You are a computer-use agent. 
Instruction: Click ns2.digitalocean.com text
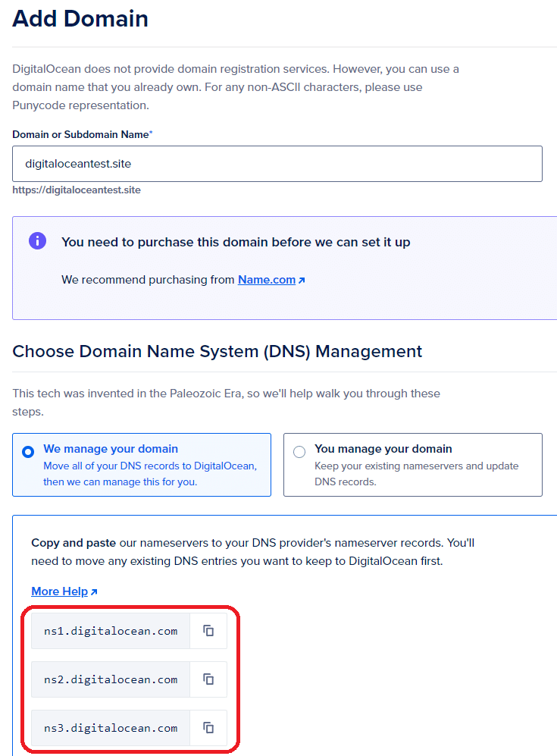click(x=111, y=680)
